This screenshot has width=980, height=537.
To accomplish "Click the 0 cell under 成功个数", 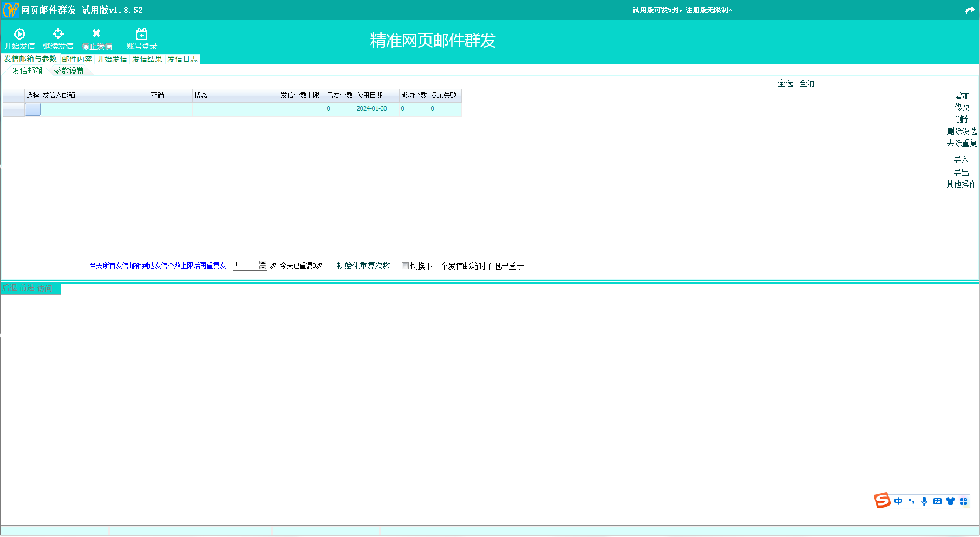I will pyautogui.click(x=414, y=109).
